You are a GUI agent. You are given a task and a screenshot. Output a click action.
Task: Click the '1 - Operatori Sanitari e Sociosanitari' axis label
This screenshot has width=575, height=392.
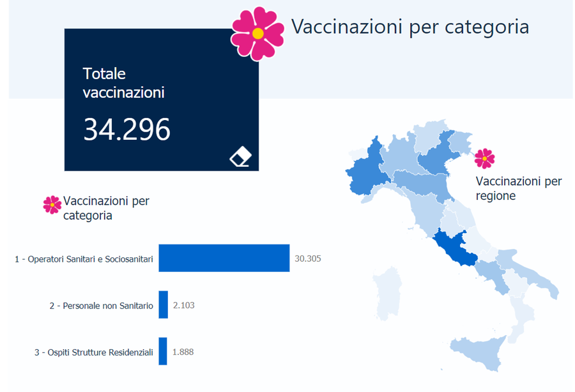(84, 259)
